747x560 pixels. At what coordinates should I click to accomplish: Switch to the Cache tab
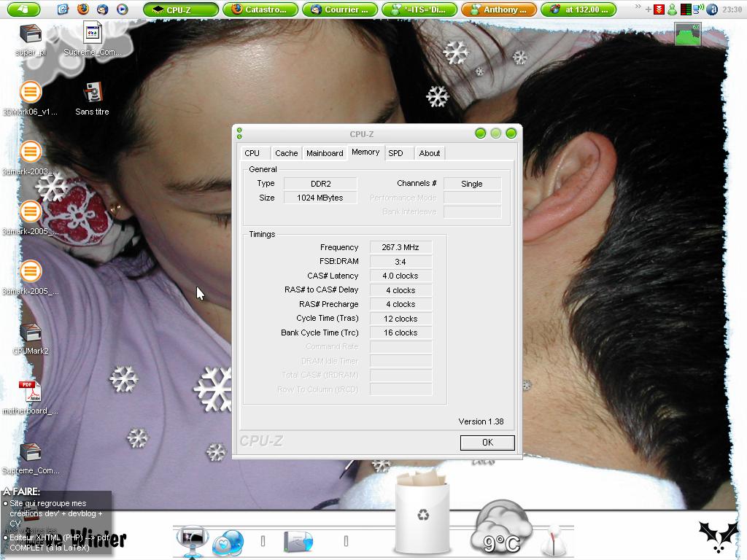tap(286, 153)
